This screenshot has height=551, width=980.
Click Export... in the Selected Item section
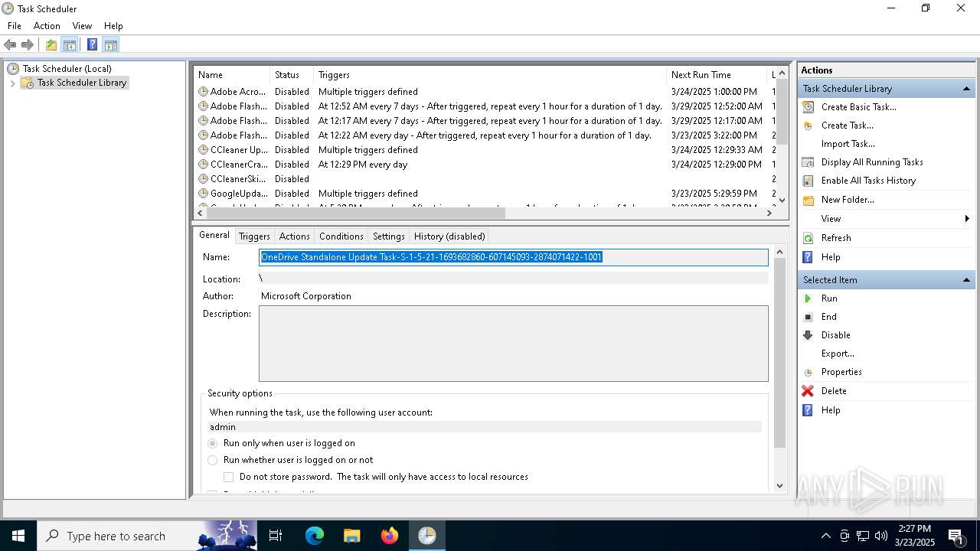pyautogui.click(x=838, y=354)
